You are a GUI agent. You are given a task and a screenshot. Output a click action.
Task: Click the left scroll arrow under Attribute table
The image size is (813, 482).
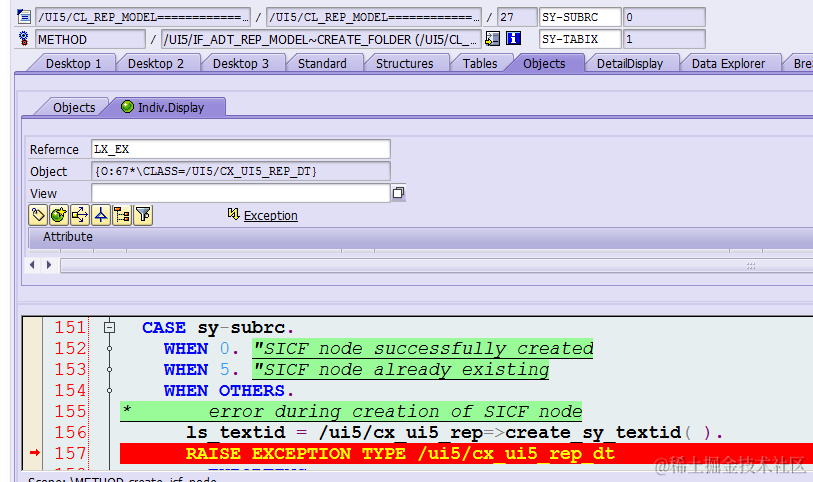coord(32,265)
